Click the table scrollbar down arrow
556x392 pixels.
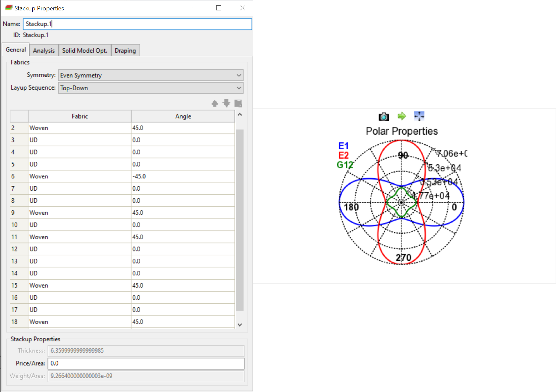[240, 325]
